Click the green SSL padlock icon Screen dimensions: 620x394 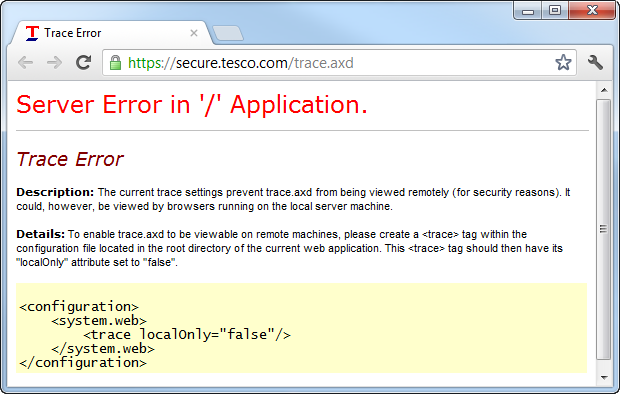115,63
